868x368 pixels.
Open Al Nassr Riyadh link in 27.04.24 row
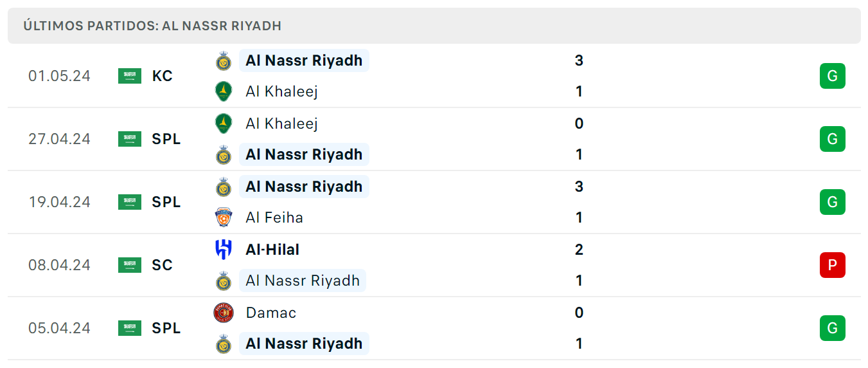pos(304,154)
